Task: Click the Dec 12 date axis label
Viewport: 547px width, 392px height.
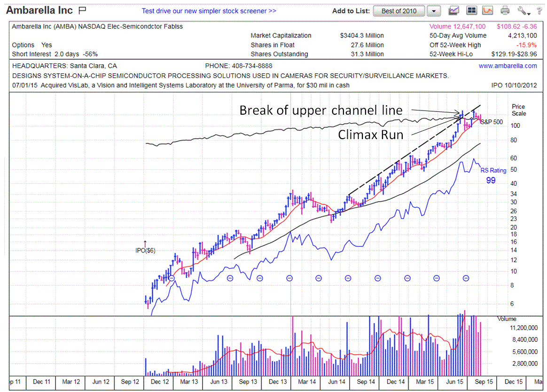Action: click(x=160, y=382)
